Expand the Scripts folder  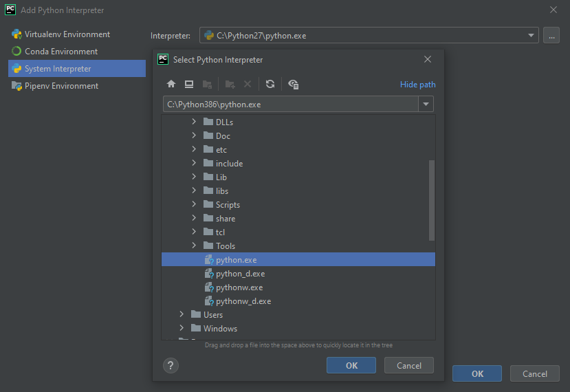[x=194, y=204]
